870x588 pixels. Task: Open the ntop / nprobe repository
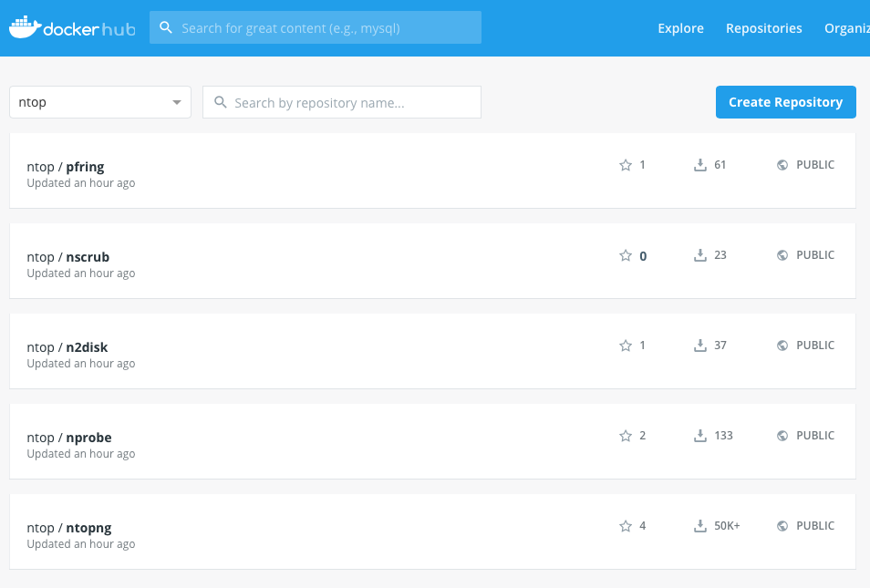pos(68,438)
